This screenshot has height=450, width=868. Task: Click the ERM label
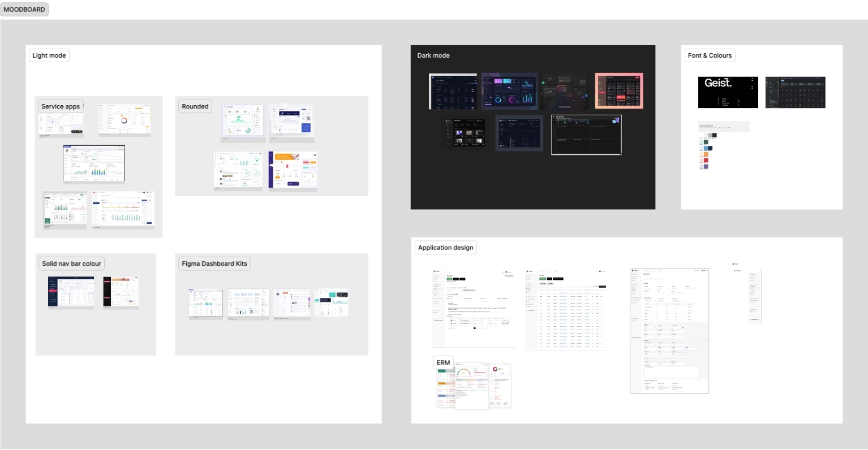(443, 363)
